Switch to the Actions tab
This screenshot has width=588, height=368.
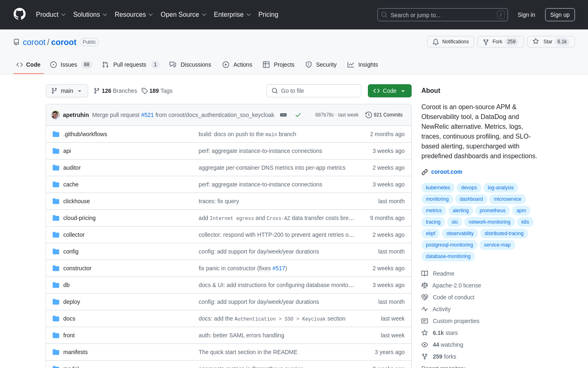pos(237,65)
